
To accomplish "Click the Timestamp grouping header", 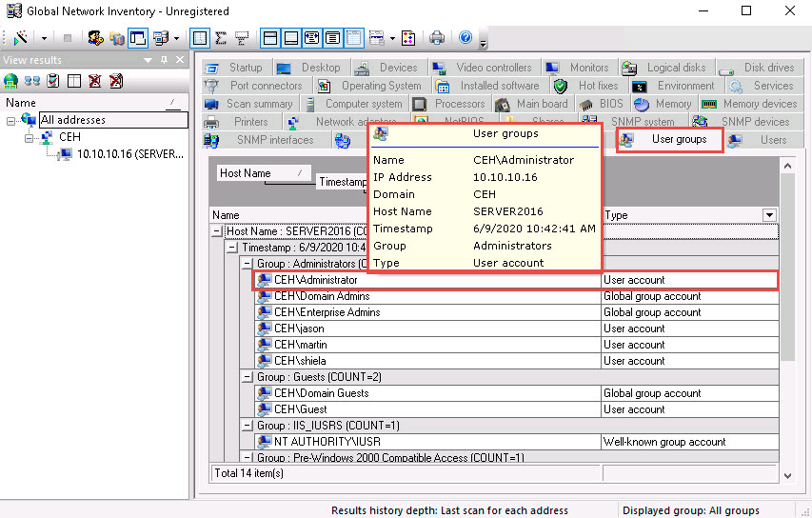I will point(343,182).
